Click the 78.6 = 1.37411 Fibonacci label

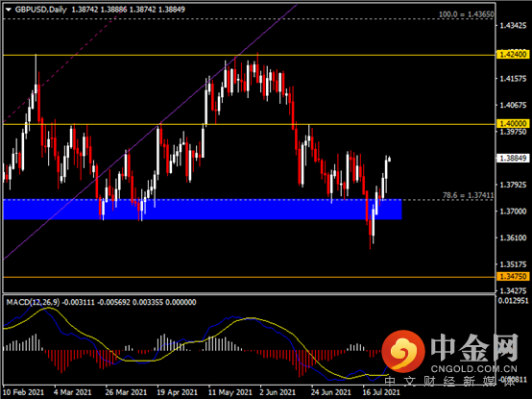469,195
